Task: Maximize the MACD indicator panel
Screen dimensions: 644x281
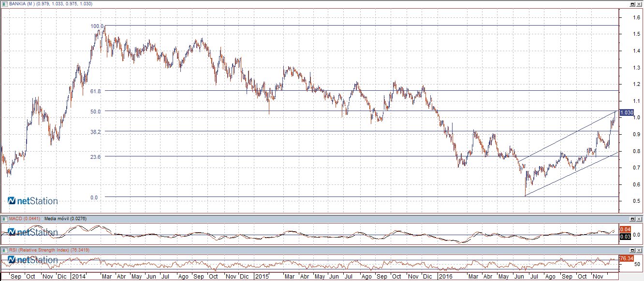Action: [x=632, y=219]
